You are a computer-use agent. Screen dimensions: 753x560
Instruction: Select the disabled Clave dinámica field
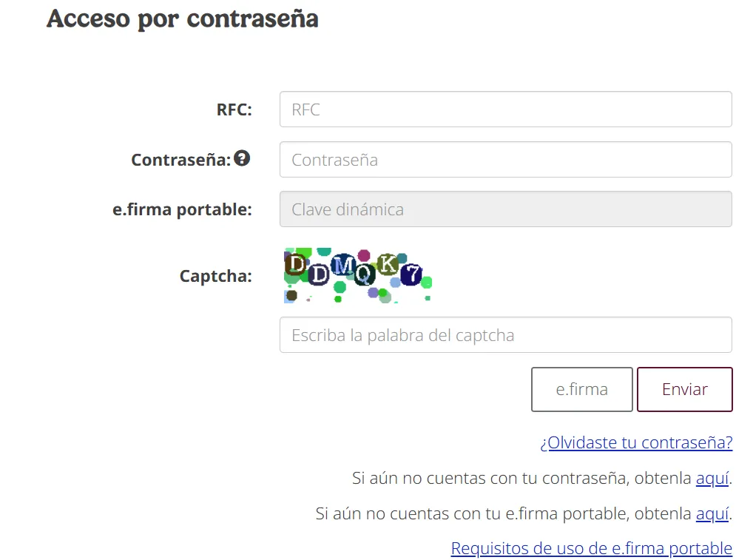(x=505, y=209)
